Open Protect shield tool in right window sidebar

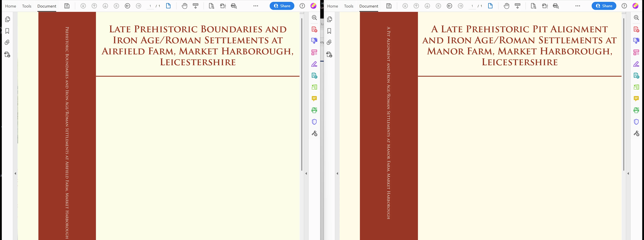pos(636,122)
